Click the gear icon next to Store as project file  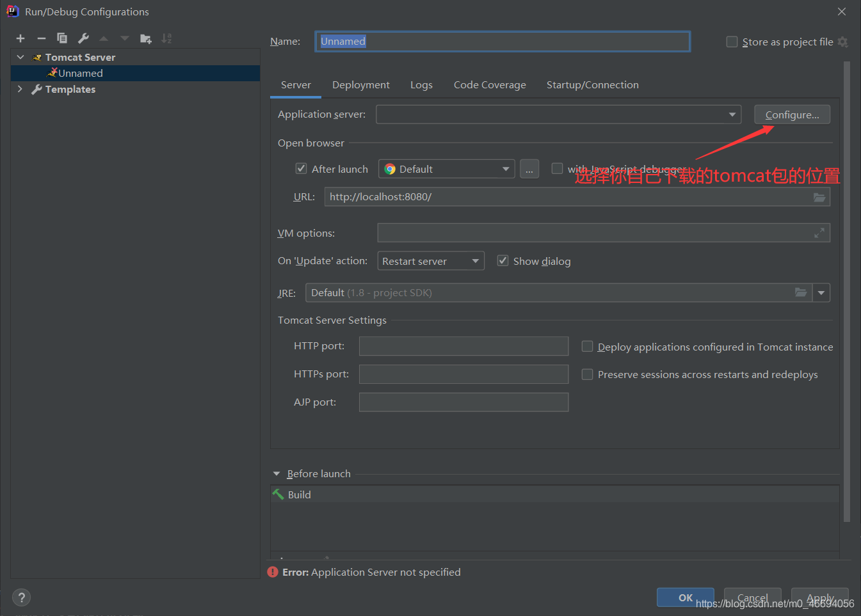pos(843,42)
